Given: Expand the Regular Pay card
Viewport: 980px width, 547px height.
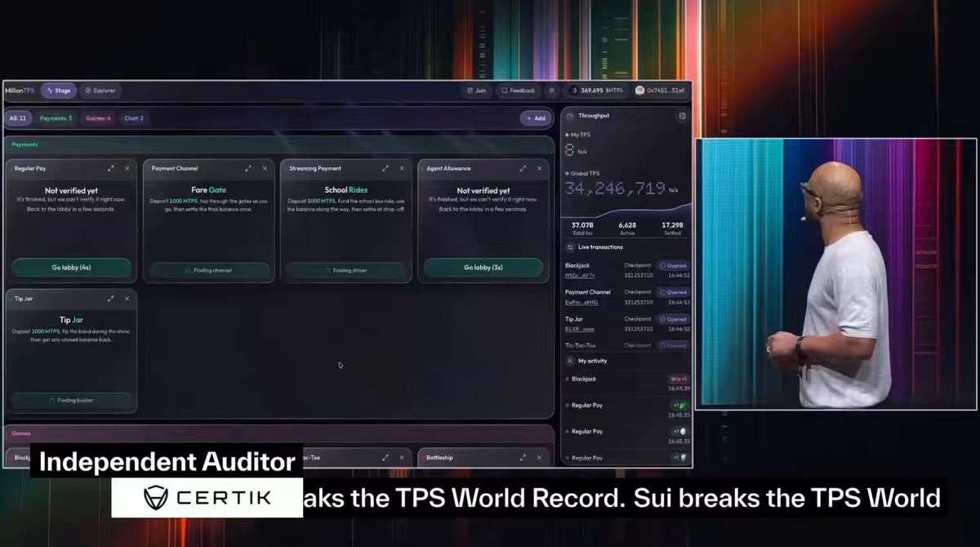Looking at the screenshot, I should pyautogui.click(x=111, y=168).
